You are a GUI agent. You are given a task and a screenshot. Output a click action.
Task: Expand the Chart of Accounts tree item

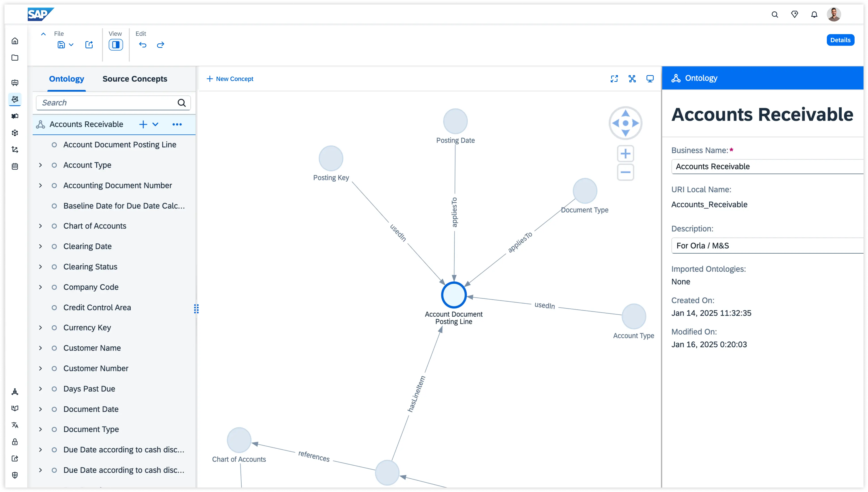tap(40, 226)
